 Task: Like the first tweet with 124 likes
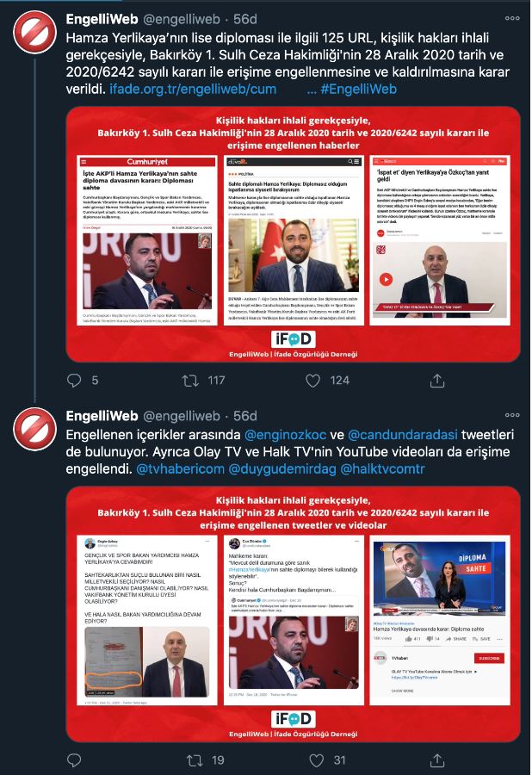[x=312, y=380]
